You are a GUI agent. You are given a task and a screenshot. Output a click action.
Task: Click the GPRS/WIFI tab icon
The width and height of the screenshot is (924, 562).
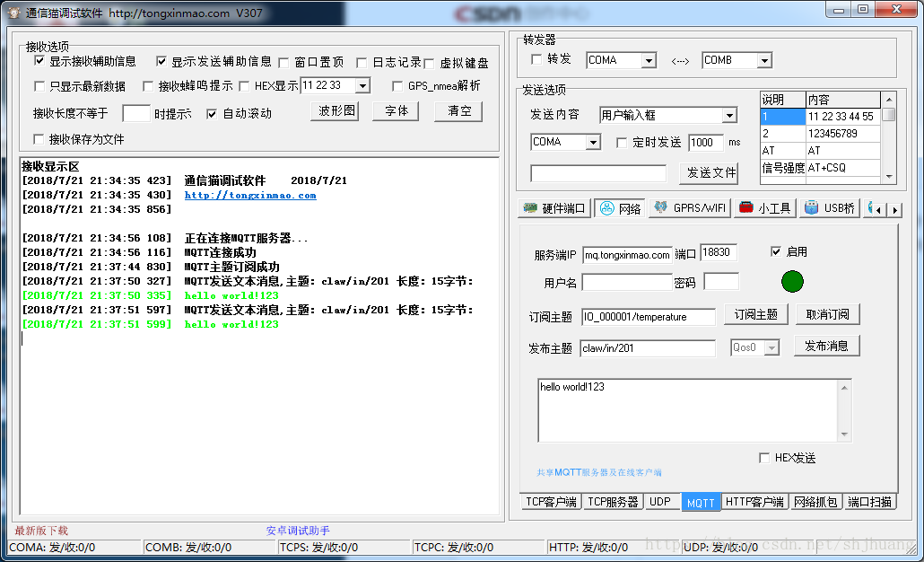[x=660, y=207]
